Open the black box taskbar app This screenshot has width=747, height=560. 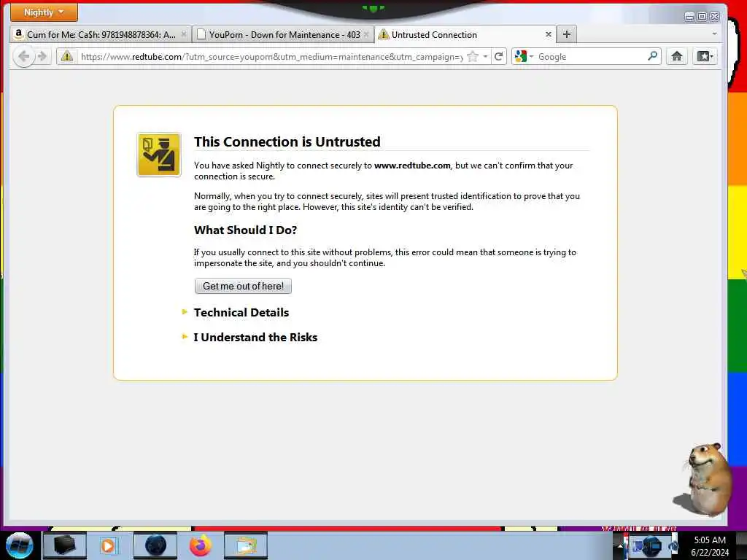[65, 545]
